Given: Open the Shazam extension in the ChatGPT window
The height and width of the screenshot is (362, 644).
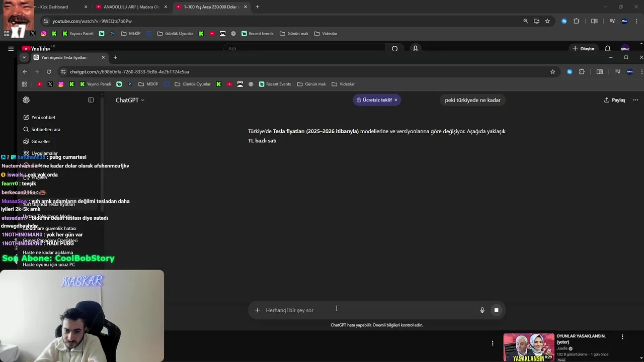Looking at the screenshot, I should tap(570, 72).
